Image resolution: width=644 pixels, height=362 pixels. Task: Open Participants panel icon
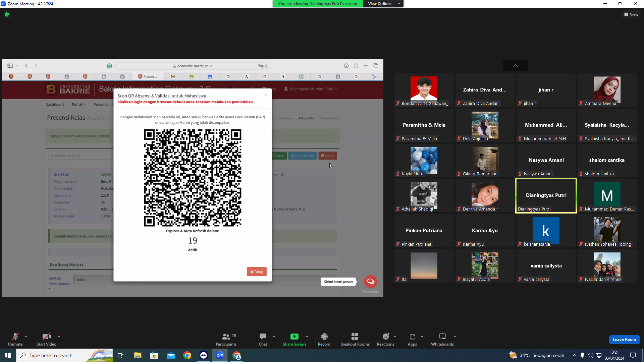pos(226,336)
